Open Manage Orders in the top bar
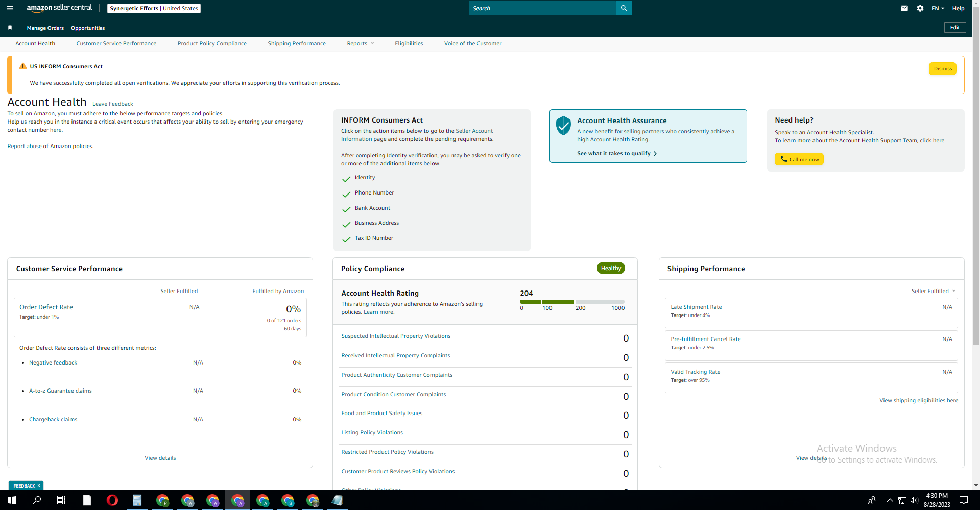The image size is (980, 510). [x=45, y=28]
